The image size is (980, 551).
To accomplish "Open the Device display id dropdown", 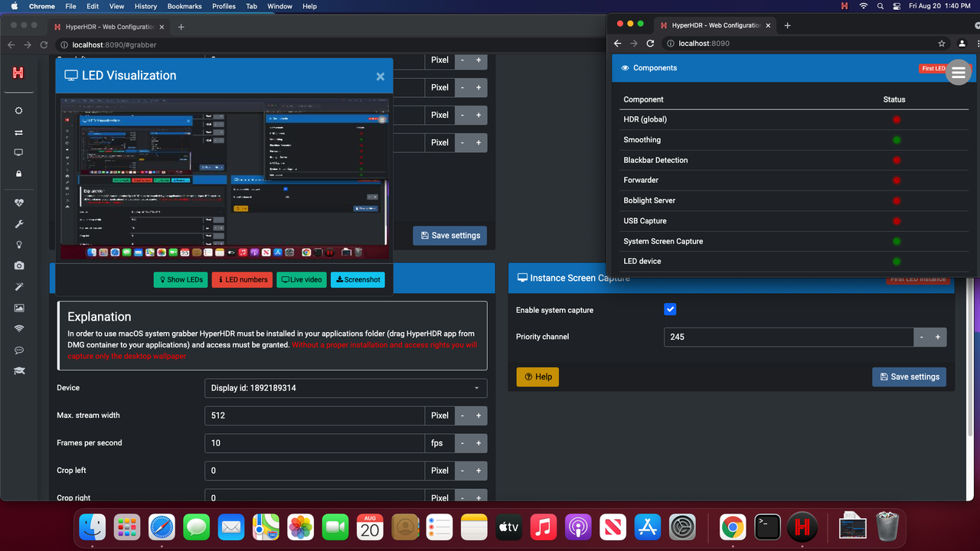I will (x=345, y=388).
